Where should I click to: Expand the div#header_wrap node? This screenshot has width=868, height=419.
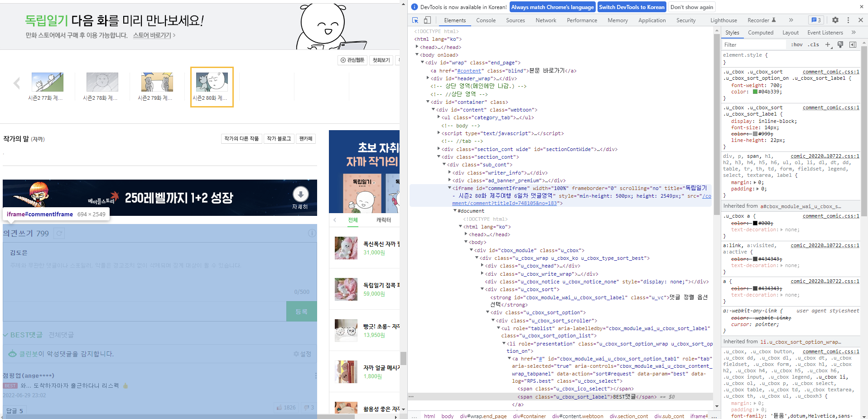tap(428, 78)
